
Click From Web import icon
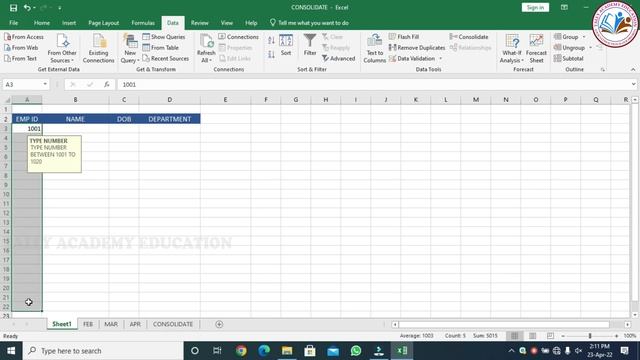21,47
